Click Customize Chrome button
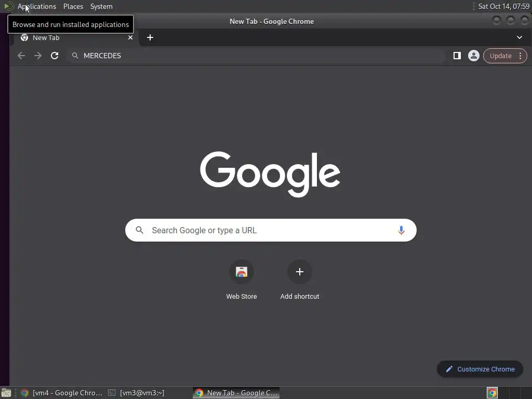Viewport: 532px width, 399px height. coord(480,369)
